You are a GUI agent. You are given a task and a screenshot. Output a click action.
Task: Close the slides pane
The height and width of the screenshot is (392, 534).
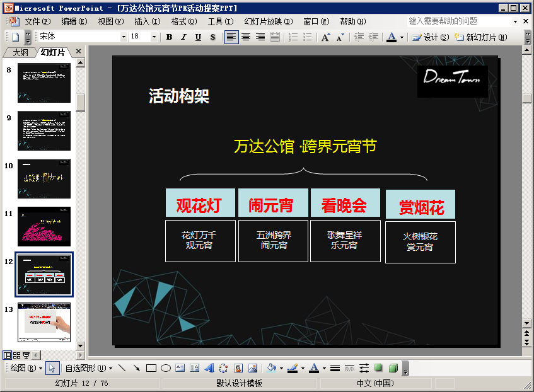pyautogui.click(x=78, y=51)
